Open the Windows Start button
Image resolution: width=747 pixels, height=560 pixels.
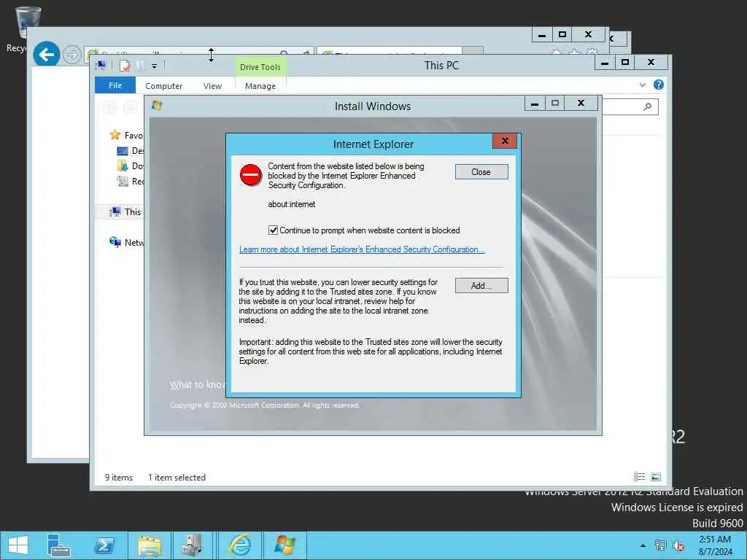click(18, 545)
